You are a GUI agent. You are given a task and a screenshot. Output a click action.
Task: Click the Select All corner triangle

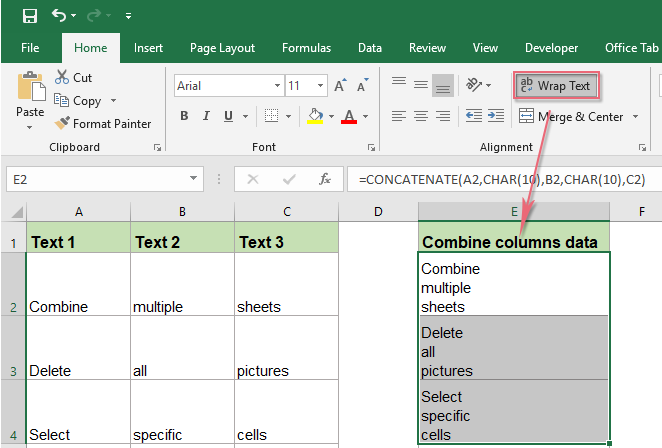[17, 212]
